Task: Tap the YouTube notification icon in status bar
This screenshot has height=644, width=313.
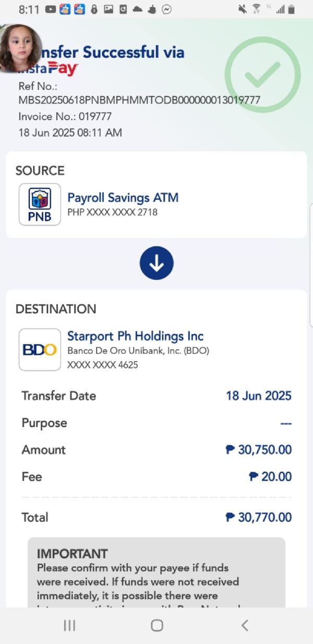Action: pos(51,9)
